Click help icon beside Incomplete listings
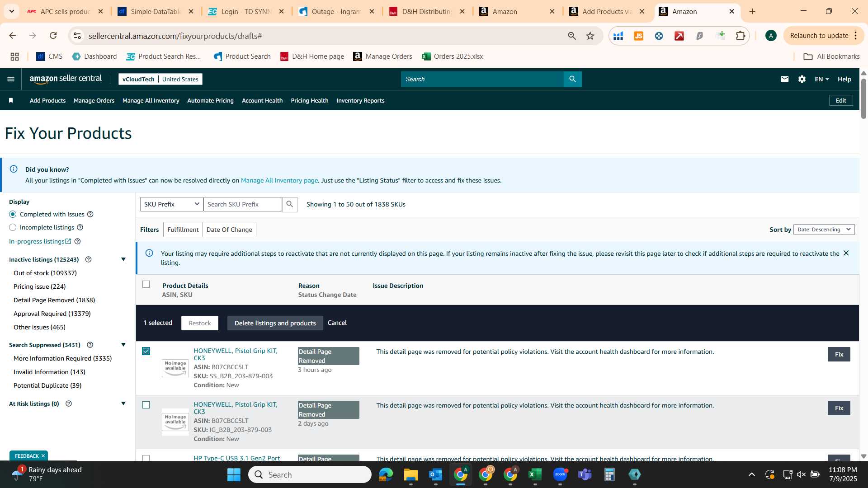Viewport: 868px width, 488px height. pyautogui.click(x=80, y=227)
